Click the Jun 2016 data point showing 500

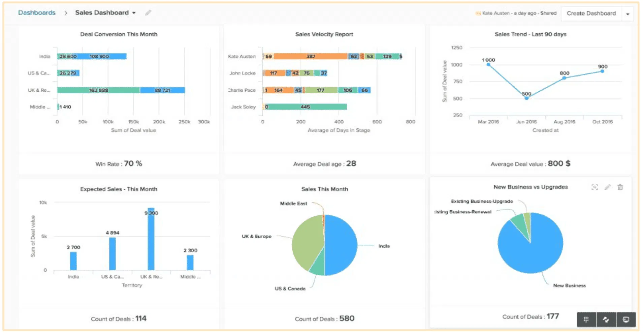pos(526,98)
